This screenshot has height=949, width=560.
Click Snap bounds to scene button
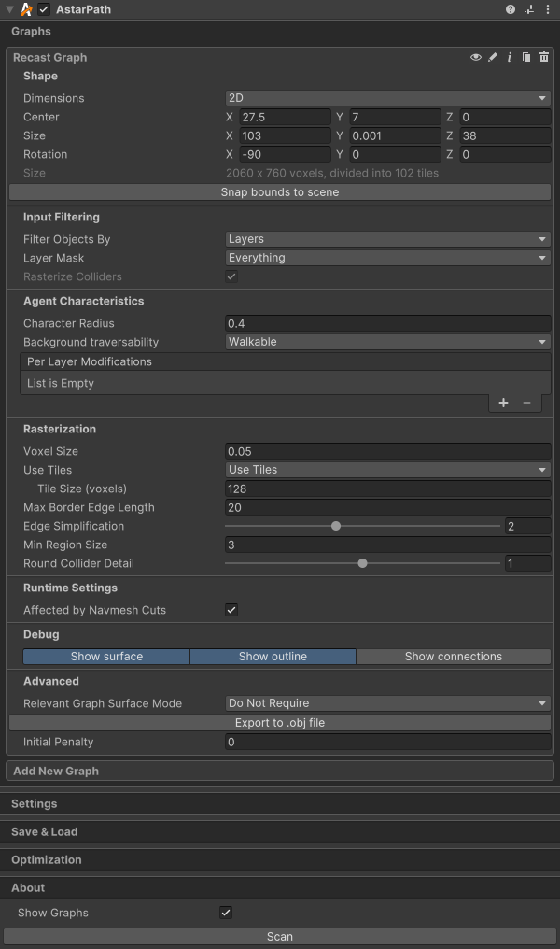[x=280, y=192]
